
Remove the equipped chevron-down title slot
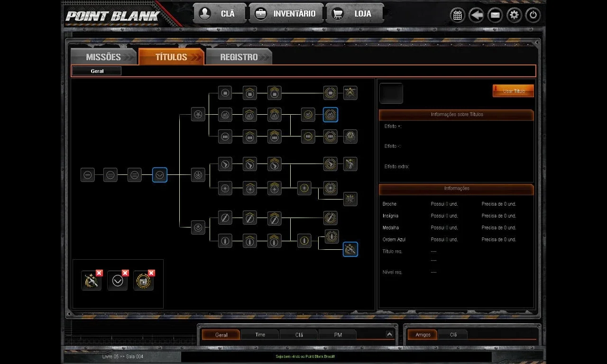pyautogui.click(x=125, y=273)
